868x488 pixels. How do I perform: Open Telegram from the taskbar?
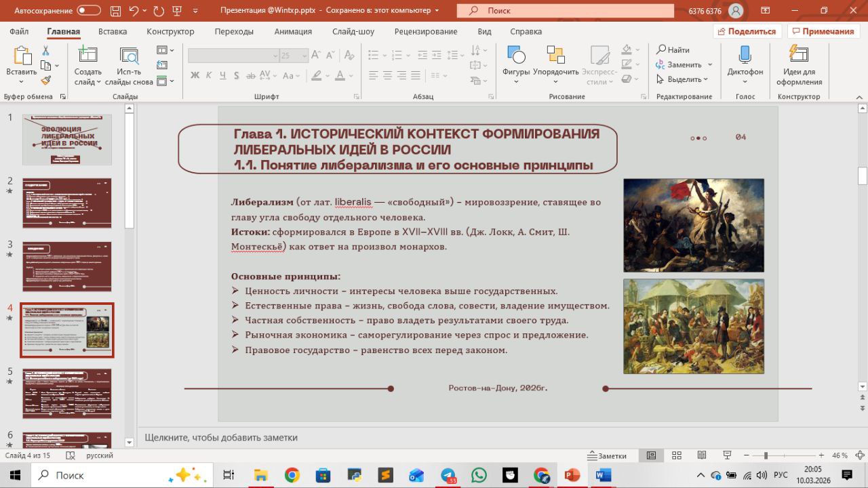tap(448, 475)
